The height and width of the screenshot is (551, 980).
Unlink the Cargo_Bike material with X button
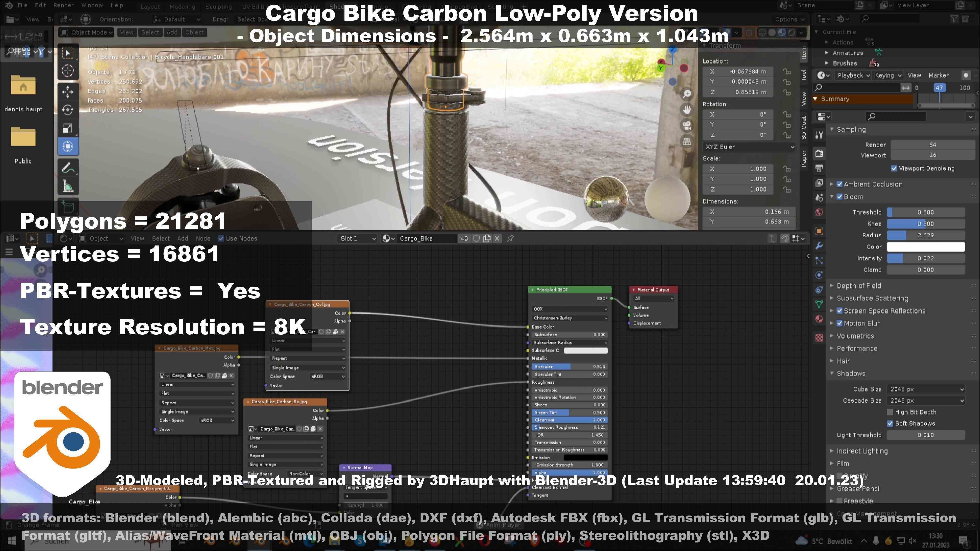(497, 239)
